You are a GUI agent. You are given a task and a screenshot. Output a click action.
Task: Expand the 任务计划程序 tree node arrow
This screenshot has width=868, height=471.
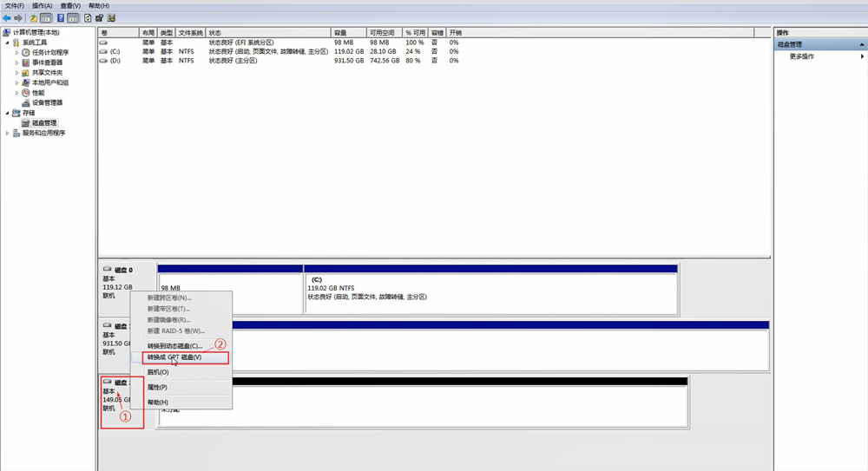[x=16, y=53]
